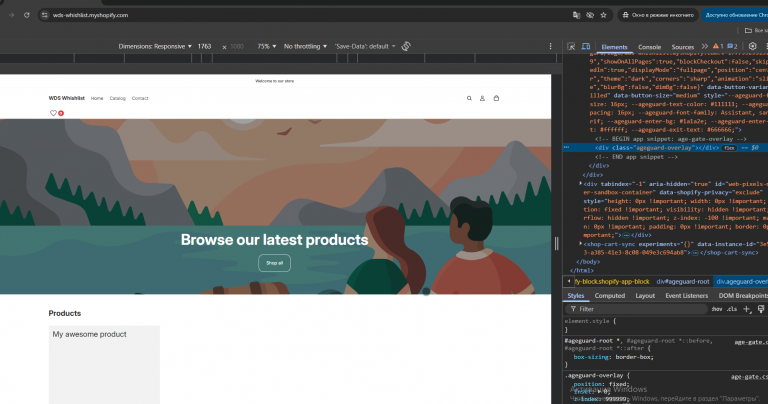The image size is (768, 404).
Task: Toggle the rendering emulations paintbrush icon
Action: (761, 309)
